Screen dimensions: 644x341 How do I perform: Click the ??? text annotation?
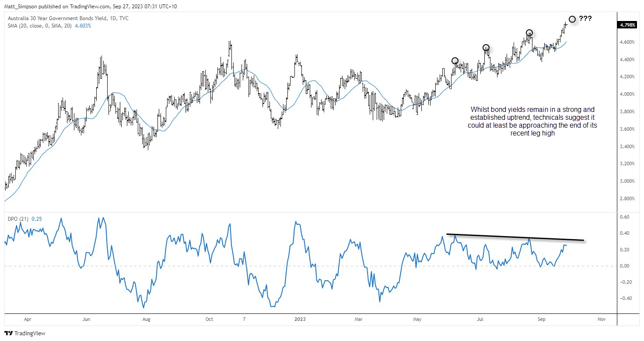click(x=586, y=19)
